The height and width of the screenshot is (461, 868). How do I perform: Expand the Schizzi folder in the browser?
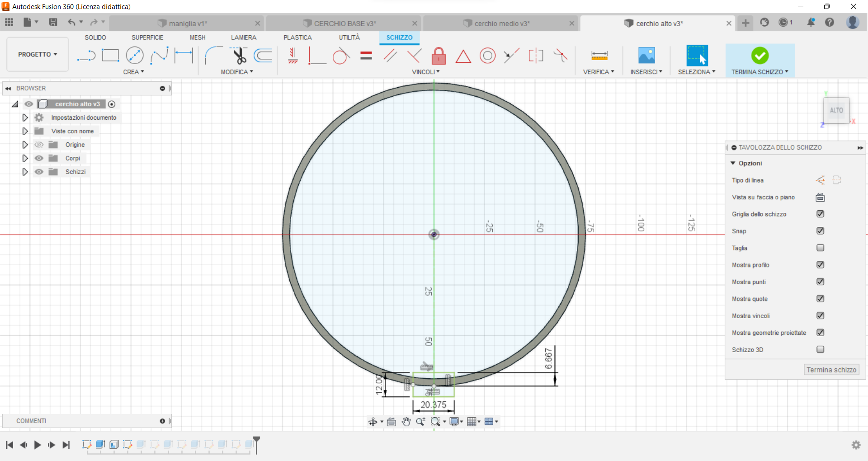pyautogui.click(x=24, y=172)
